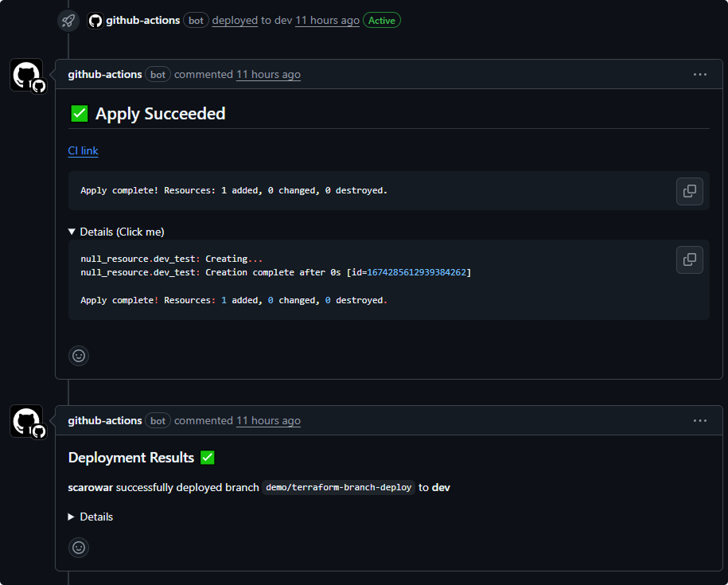
Task: Click the green Active status badge
Action: [x=382, y=21]
